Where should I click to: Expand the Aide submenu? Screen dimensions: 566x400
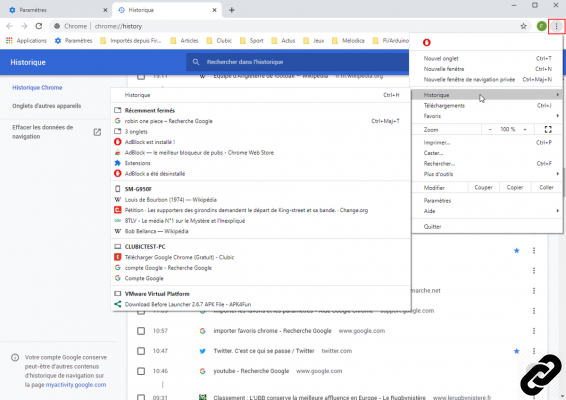pyautogui.click(x=487, y=211)
